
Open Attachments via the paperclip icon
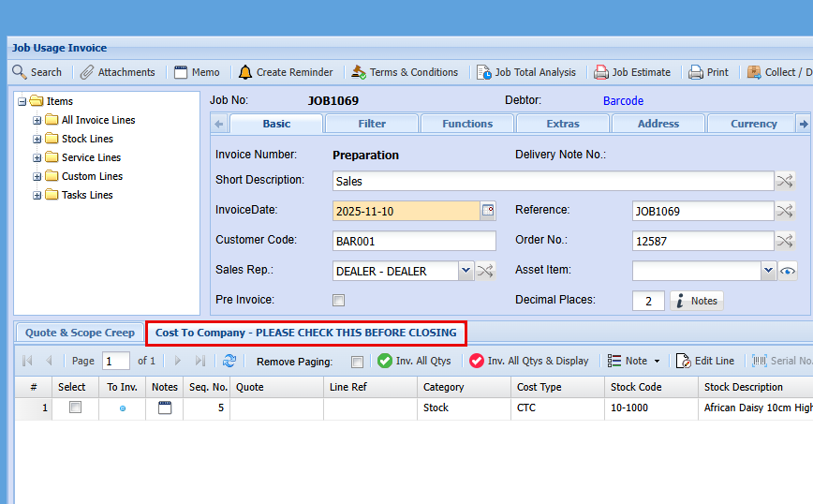(x=87, y=72)
